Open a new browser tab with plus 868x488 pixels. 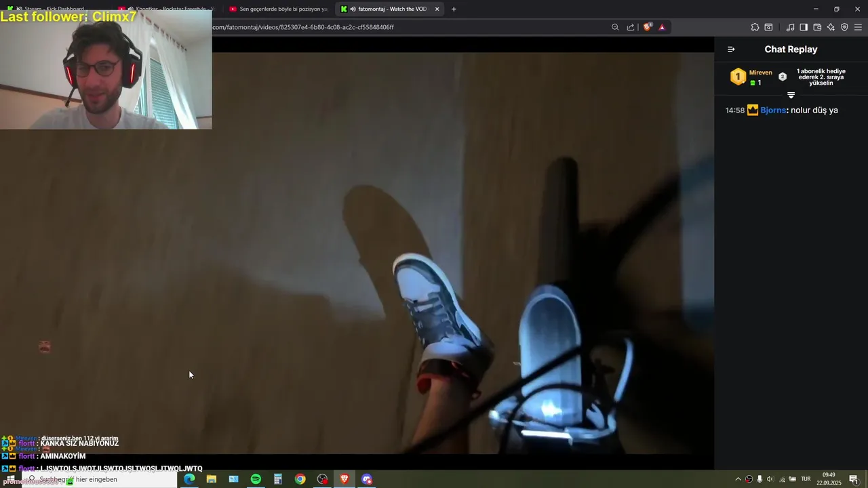(454, 9)
